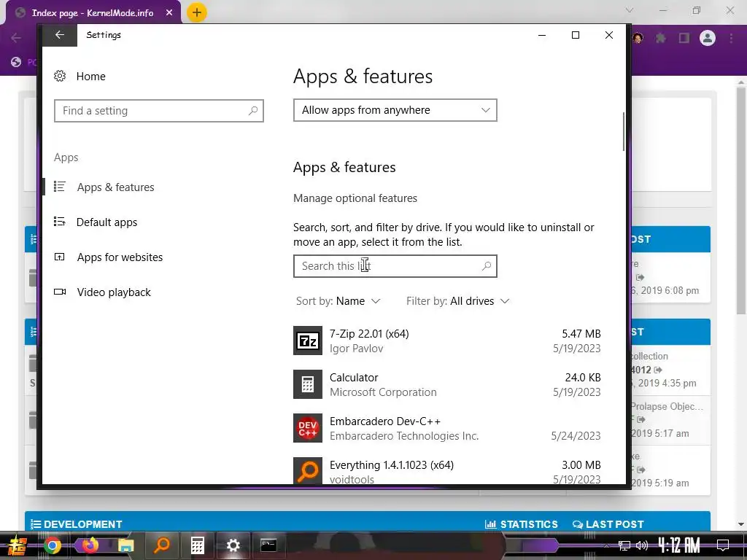Select the Embarcadero Dev-C++ app icon
747x560 pixels.
pyautogui.click(x=308, y=428)
